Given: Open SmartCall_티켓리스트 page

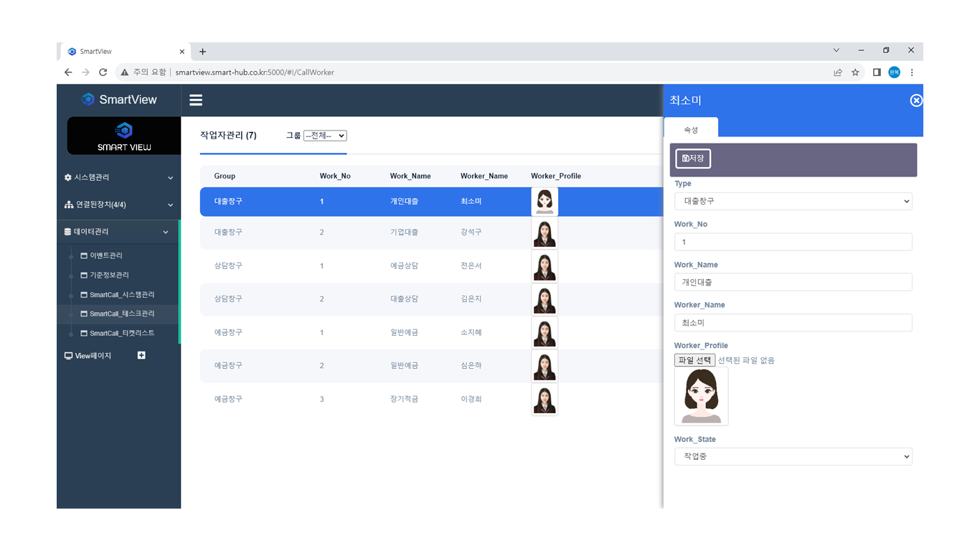Looking at the screenshot, I should (x=122, y=333).
